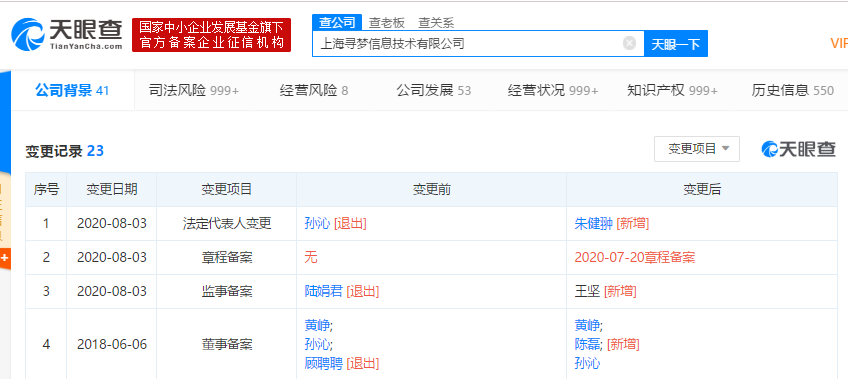Open the 公司发展 53 tab
848x379 pixels.
(434, 90)
